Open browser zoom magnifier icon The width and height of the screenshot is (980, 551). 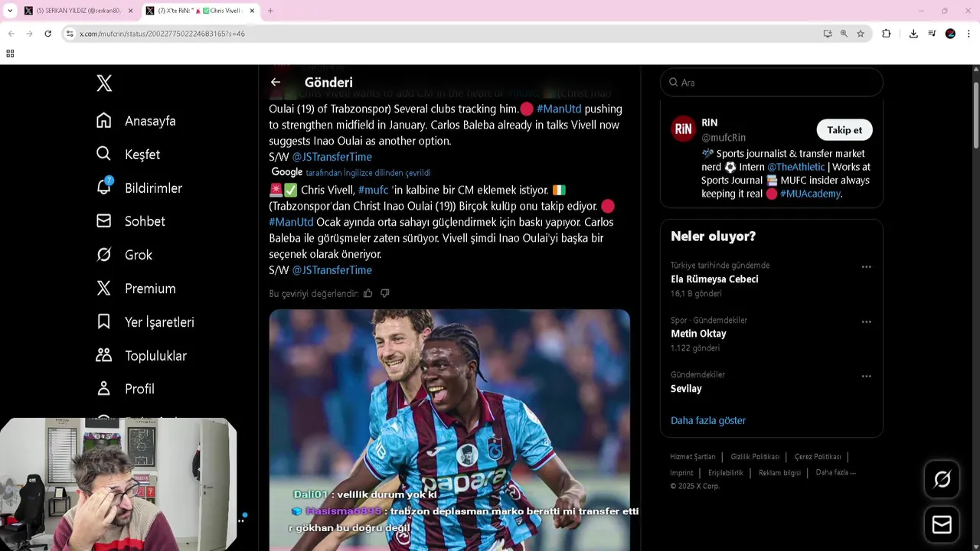(844, 34)
